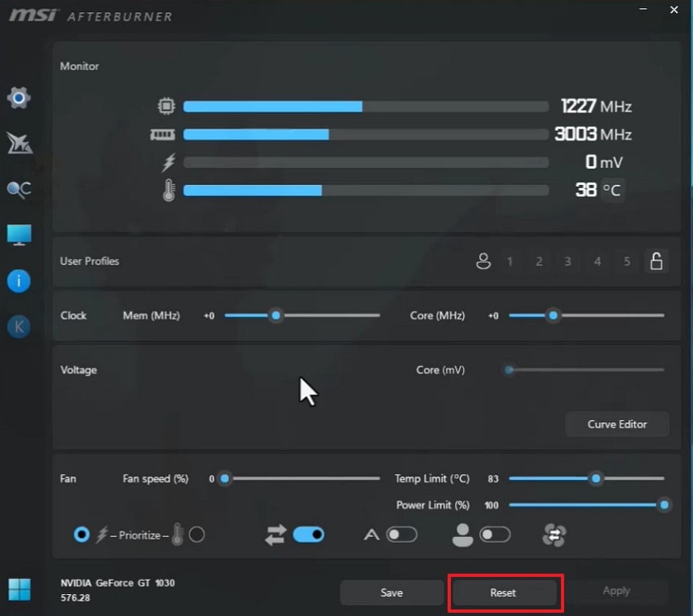Open Afterburner settings via the gear icon
This screenshot has width=693, height=616.
[20, 97]
